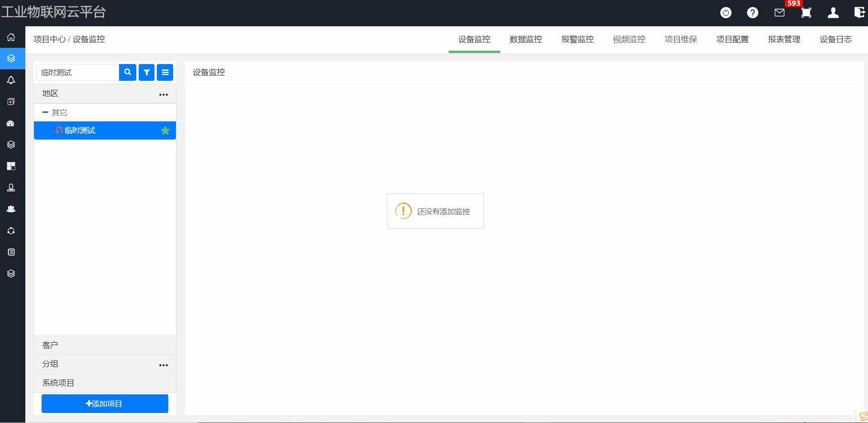Switch to the 项目维保 tab
The width and height of the screenshot is (868, 423).
point(681,39)
